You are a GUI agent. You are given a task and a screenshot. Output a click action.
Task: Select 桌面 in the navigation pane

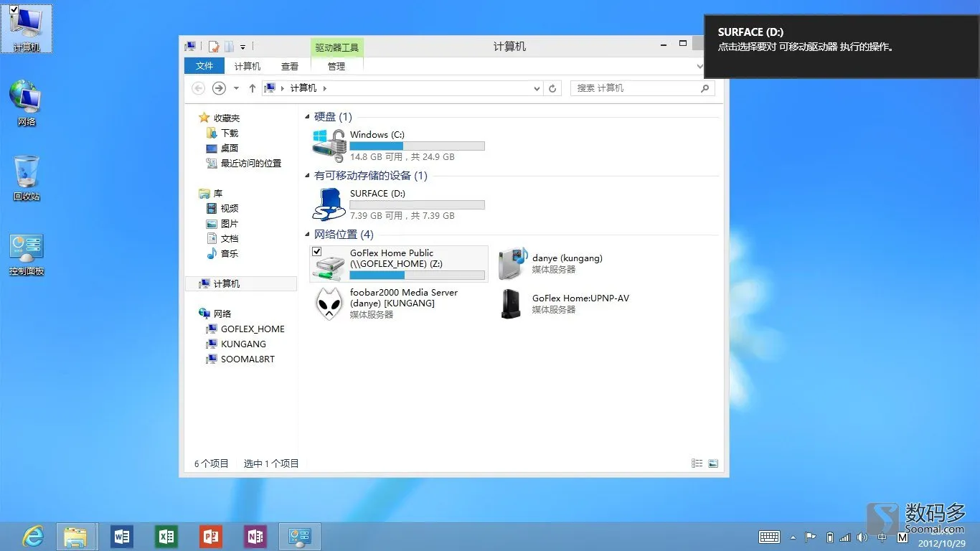click(230, 149)
